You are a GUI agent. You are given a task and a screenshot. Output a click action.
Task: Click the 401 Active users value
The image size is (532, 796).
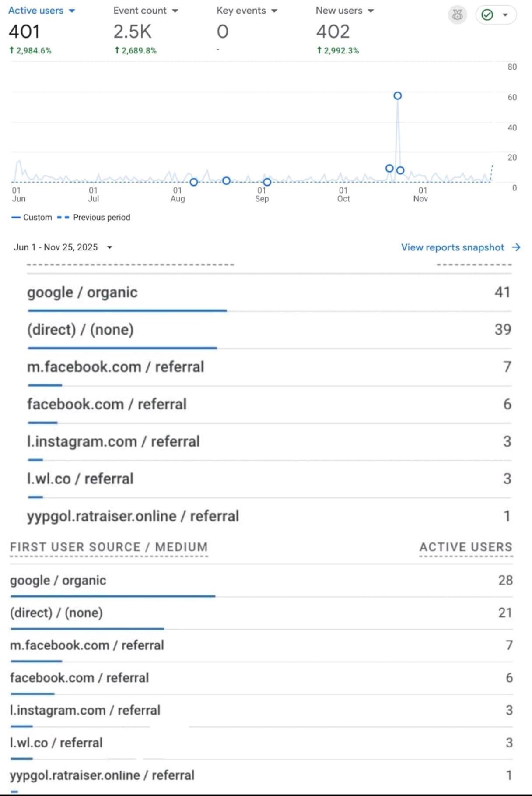[x=24, y=31]
